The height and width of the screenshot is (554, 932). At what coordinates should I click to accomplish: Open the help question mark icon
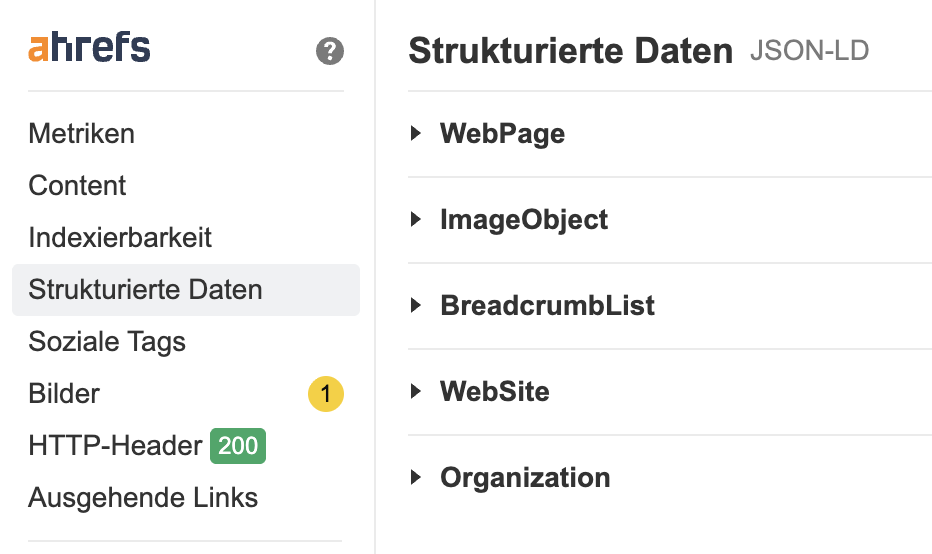[330, 52]
